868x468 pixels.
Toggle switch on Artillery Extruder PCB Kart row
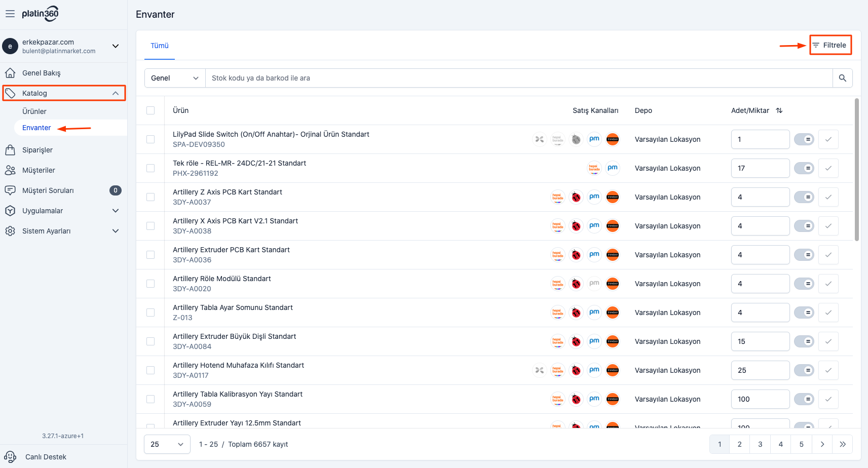click(804, 255)
